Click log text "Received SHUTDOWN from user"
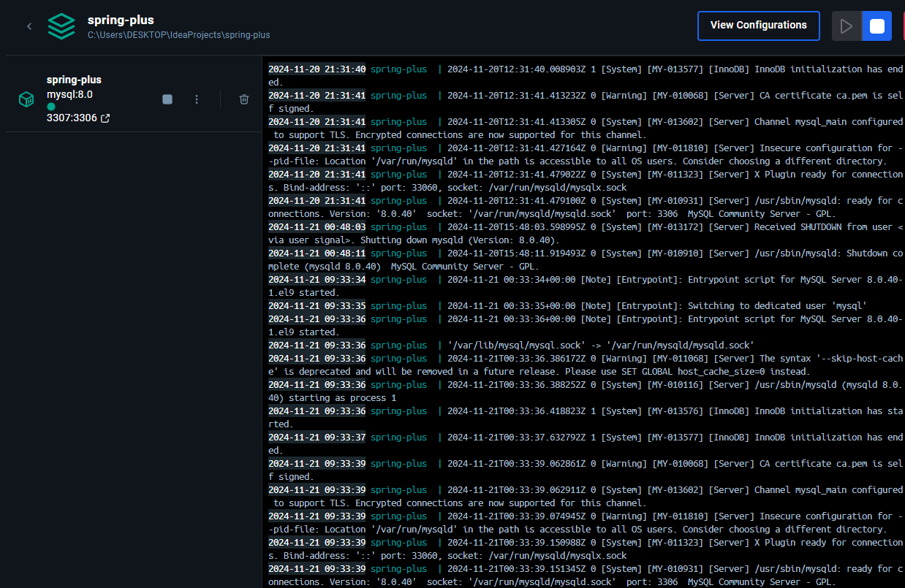905x588 pixels. (x=823, y=227)
